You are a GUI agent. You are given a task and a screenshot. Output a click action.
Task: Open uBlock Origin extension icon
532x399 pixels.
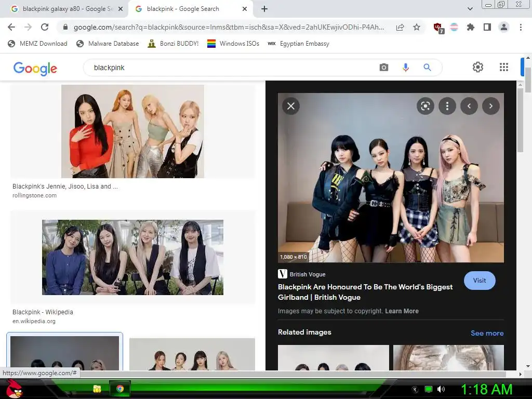pos(438,28)
